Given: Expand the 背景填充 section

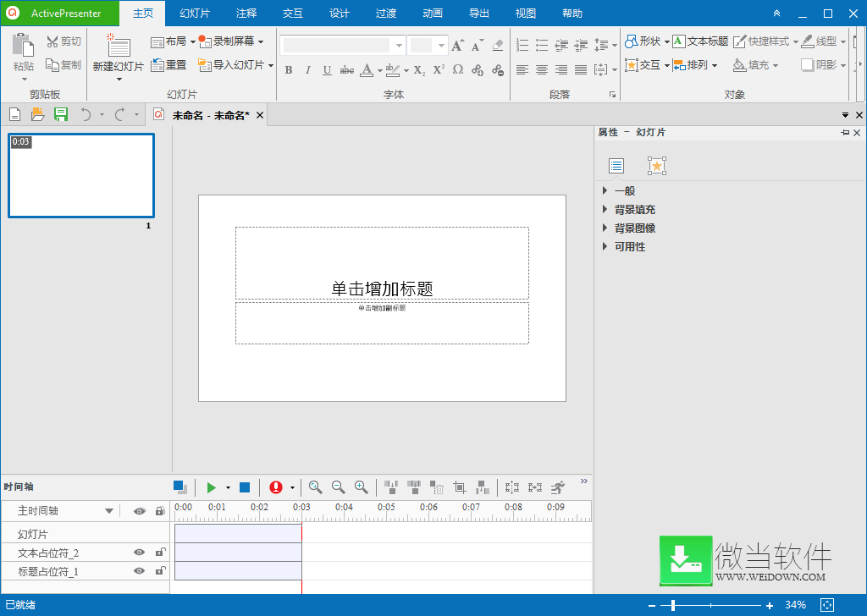Looking at the screenshot, I should click(605, 209).
